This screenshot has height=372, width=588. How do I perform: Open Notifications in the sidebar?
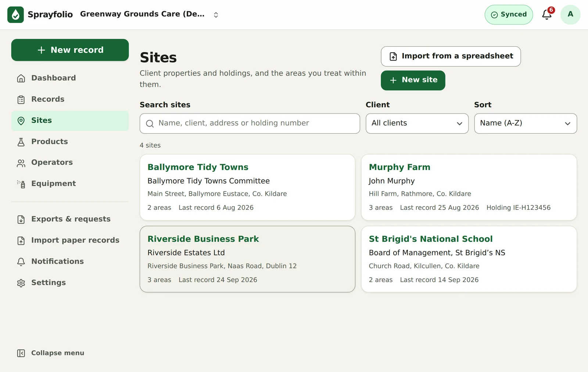click(x=70, y=262)
